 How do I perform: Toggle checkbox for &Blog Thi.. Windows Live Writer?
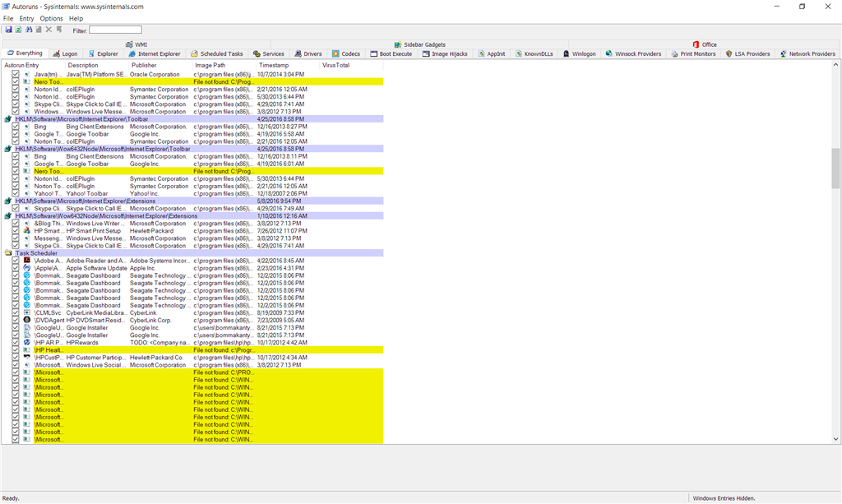(x=16, y=224)
